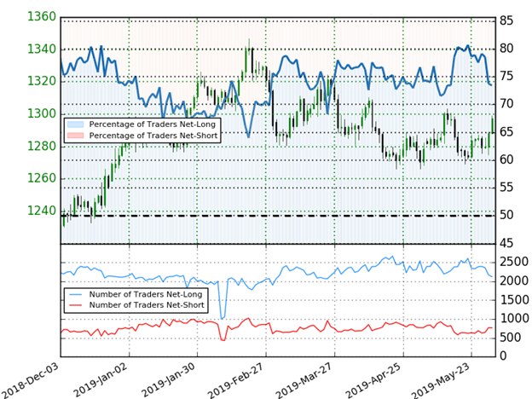Click the 1340 price axis label
Image resolution: width=532 pixels, height=399 pixels.
point(42,49)
